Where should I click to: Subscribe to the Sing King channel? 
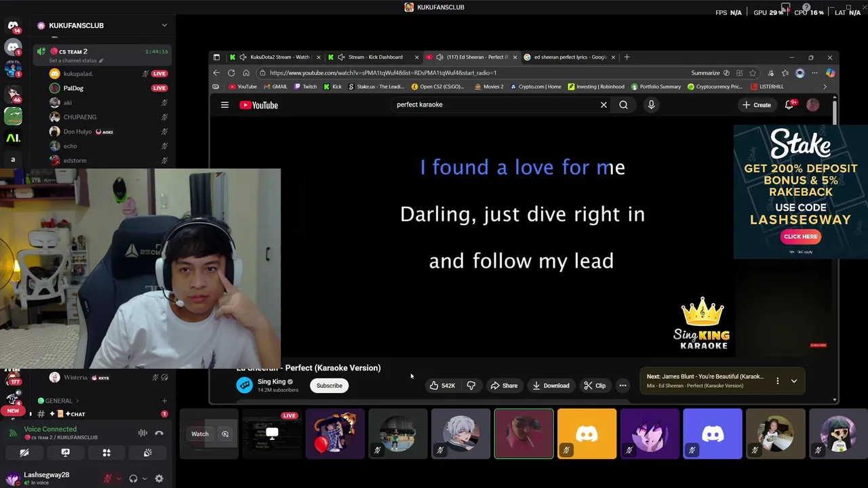[329, 386]
